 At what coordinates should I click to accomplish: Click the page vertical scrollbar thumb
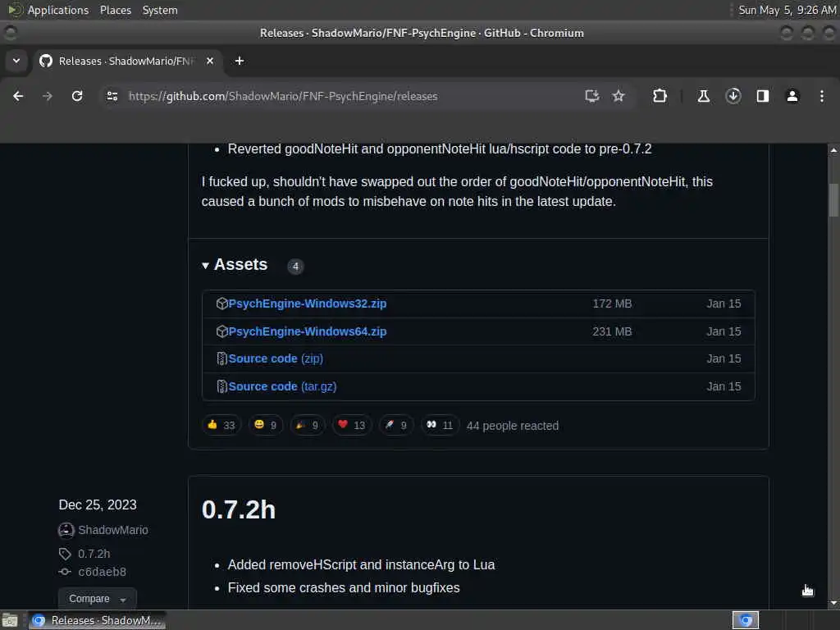click(833, 200)
